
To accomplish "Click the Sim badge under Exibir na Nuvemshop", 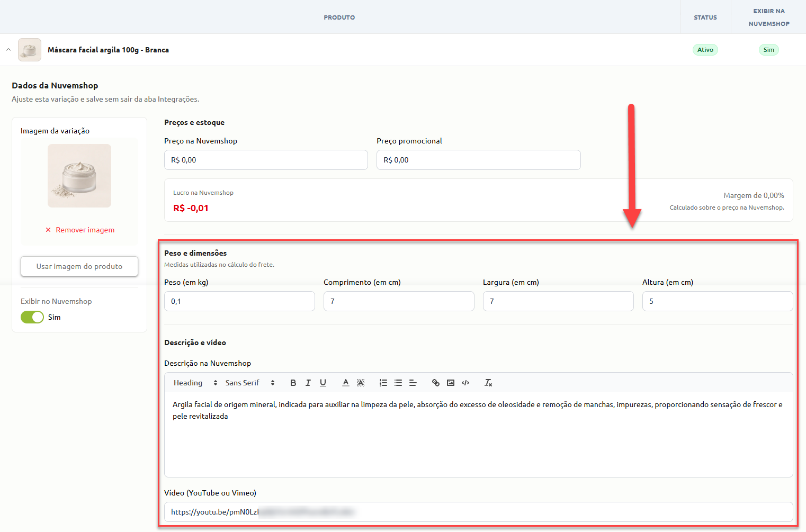I will (x=769, y=50).
